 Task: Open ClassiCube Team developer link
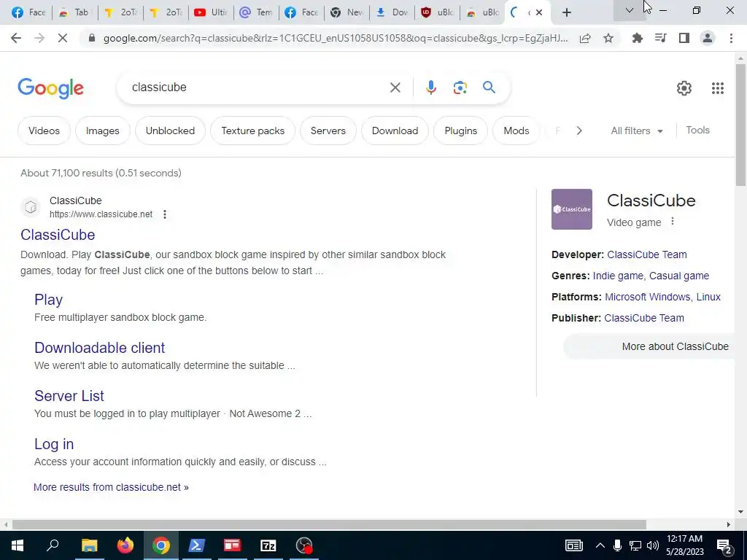pos(646,254)
